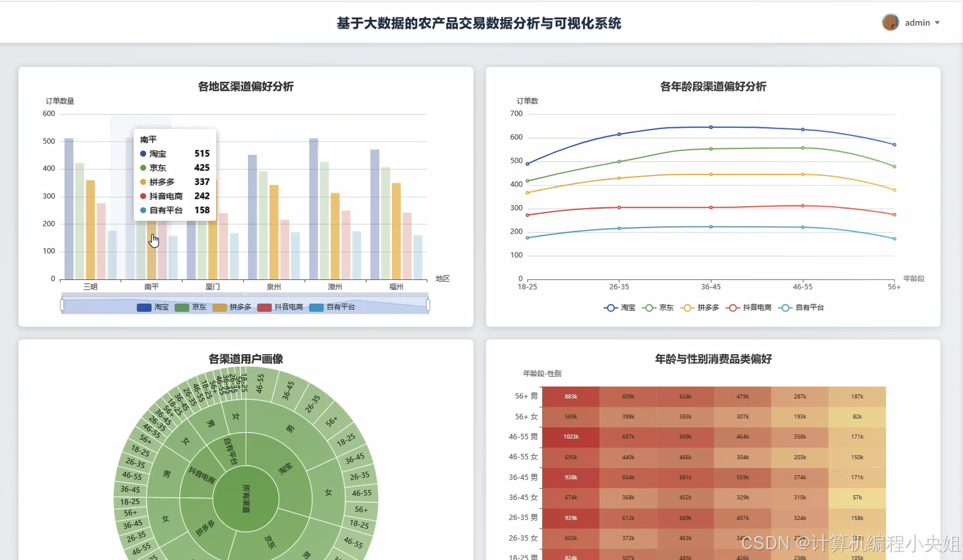
Task: Click the 57k heatmap cell
Action: click(x=857, y=497)
